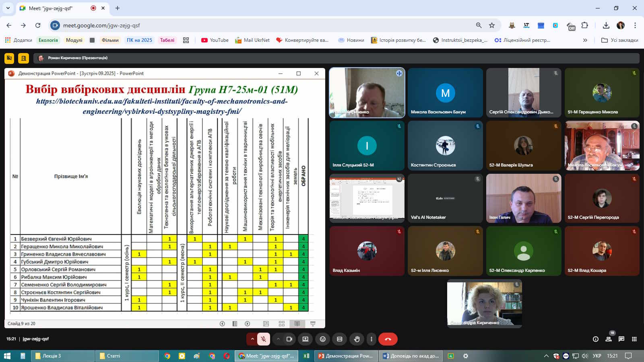Open a new browser tab

coord(118,8)
